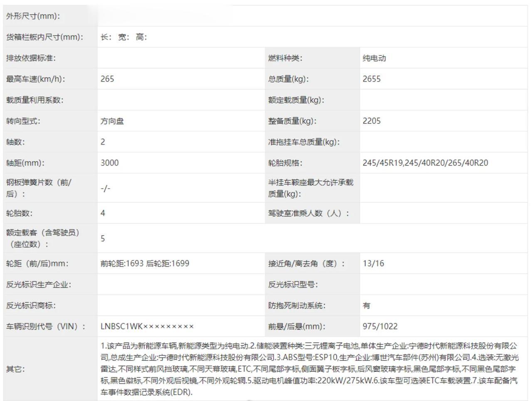Click the 轮胎规格 label
Viewport: 532px width, 401px height.
click(x=285, y=163)
